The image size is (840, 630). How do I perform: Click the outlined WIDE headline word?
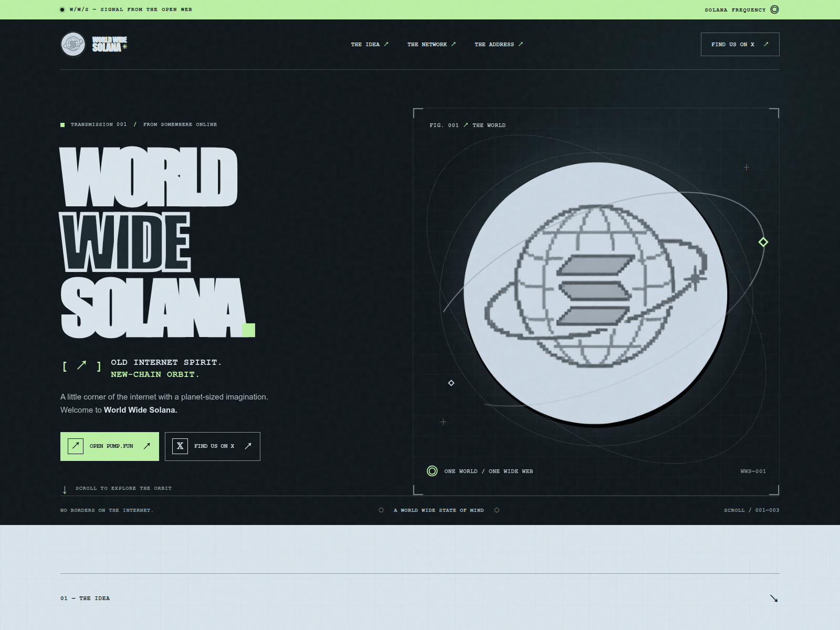125,242
